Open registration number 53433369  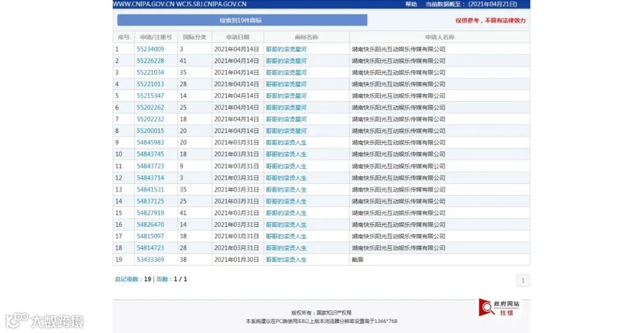150,260
